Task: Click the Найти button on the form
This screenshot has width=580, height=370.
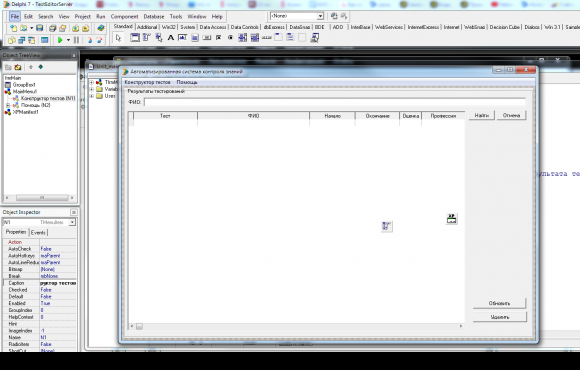Action: 482,115
